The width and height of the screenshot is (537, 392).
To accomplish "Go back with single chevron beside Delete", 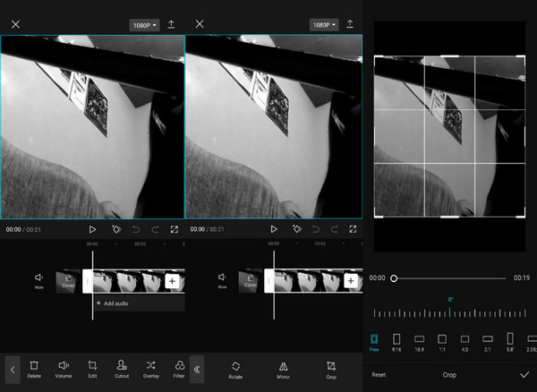I will pos(13,370).
